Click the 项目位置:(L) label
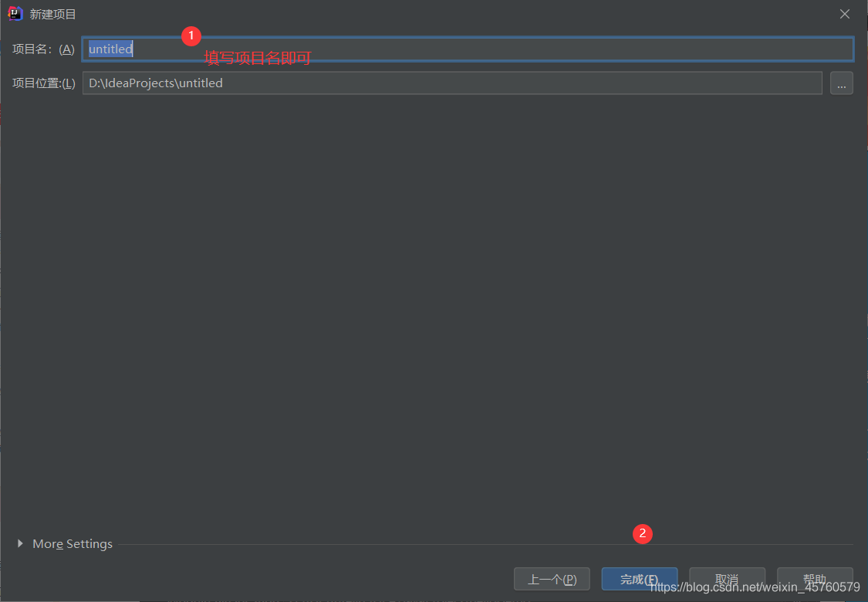The height and width of the screenshot is (602, 868). (x=42, y=83)
